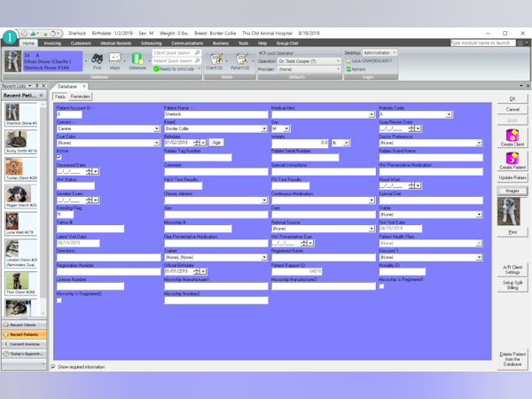Viewport: 532px width, 399px height.
Task: Click the Create Patient icon
Action: click(512, 160)
